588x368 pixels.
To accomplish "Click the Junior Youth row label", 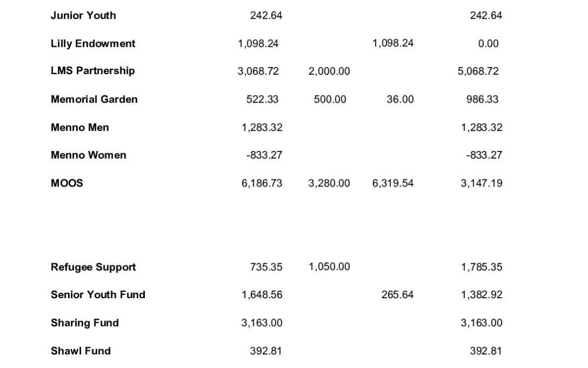I will tap(83, 15).
